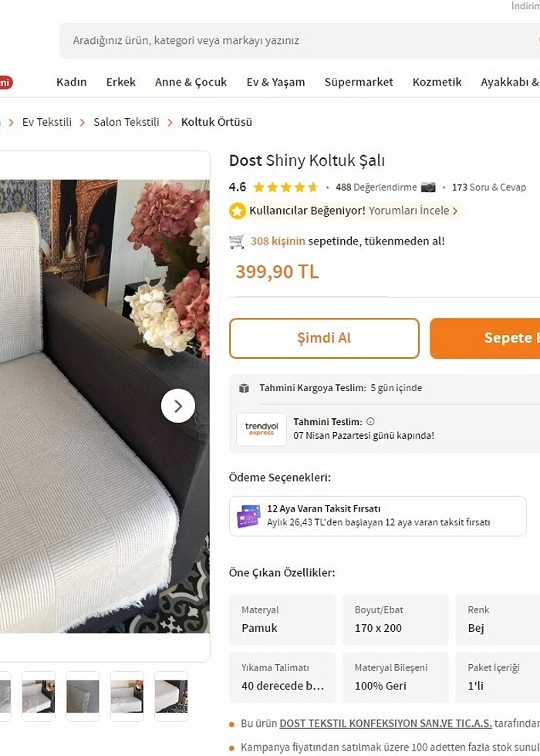Click the Şimdi Al button
The width and height of the screenshot is (540, 756).
(324, 338)
